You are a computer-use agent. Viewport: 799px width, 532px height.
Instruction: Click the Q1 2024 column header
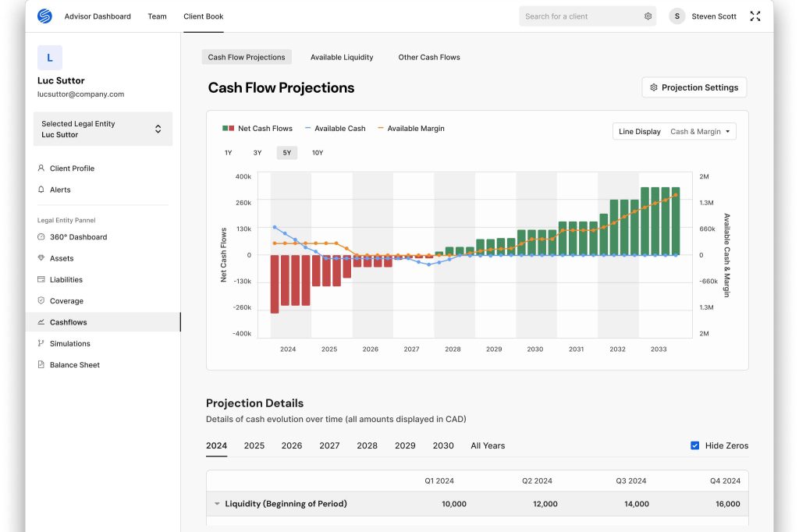tap(439, 481)
